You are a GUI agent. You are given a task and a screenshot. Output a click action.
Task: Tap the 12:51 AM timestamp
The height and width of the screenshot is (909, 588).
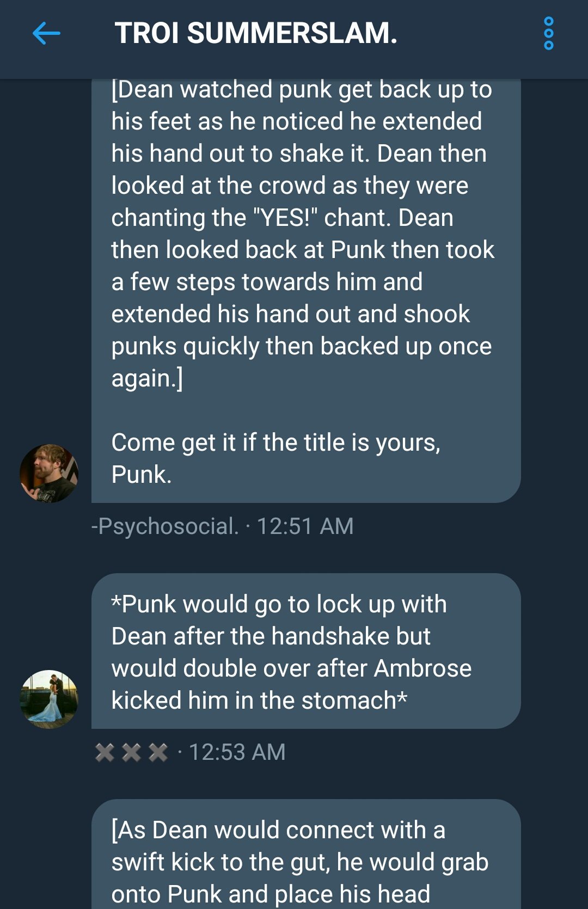(305, 526)
